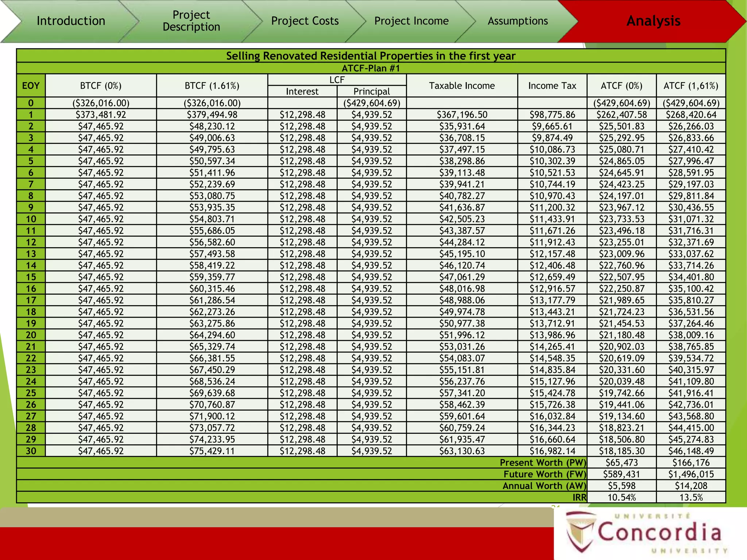The width and height of the screenshot is (747, 560).
Task: Select the Present Worth (PW) label
Action: click(543, 462)
